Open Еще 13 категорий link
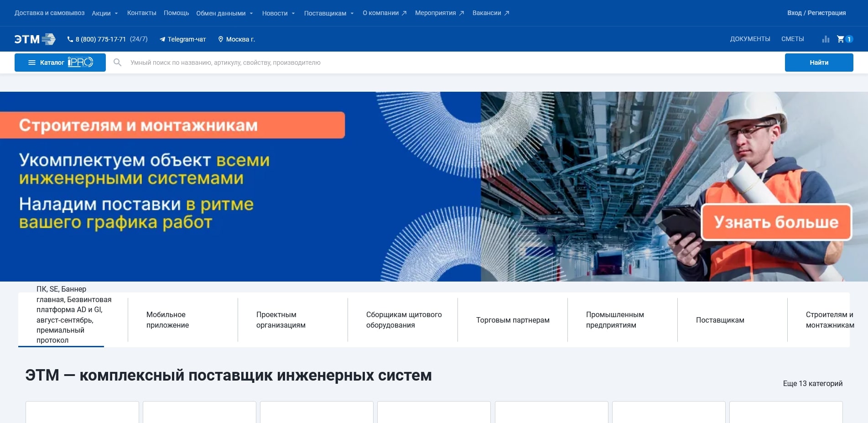Viewport: 868px width, 423px height. [812, 384]
